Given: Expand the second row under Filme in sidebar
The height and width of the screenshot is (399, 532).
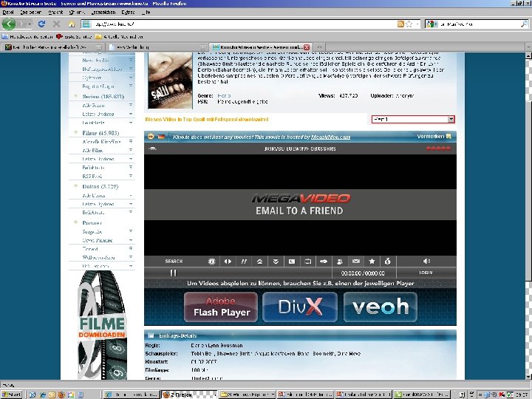Looking at the screenshot, I should coord(131,150).
